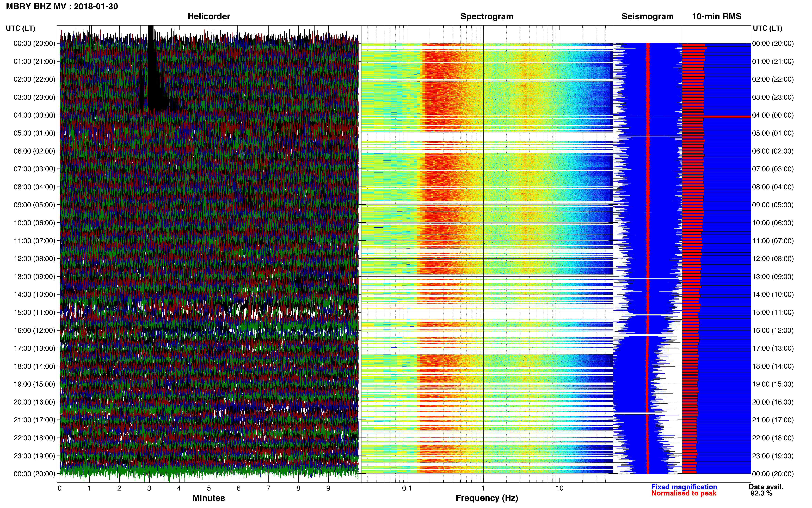Click right-side time label '21:00 (17:00)'

(x=773, y=420)
